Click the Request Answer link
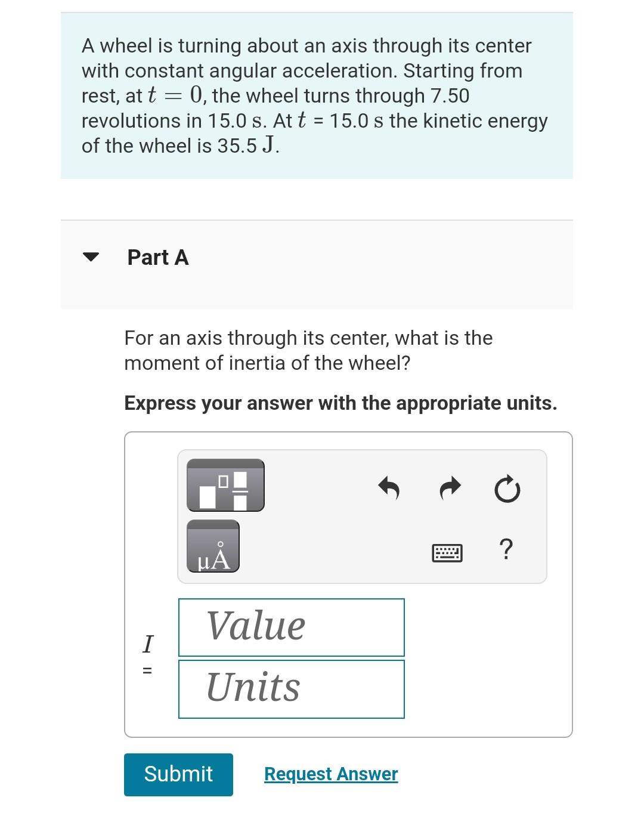Viewport: 644px width, 819px height. [x=330, y=774]
